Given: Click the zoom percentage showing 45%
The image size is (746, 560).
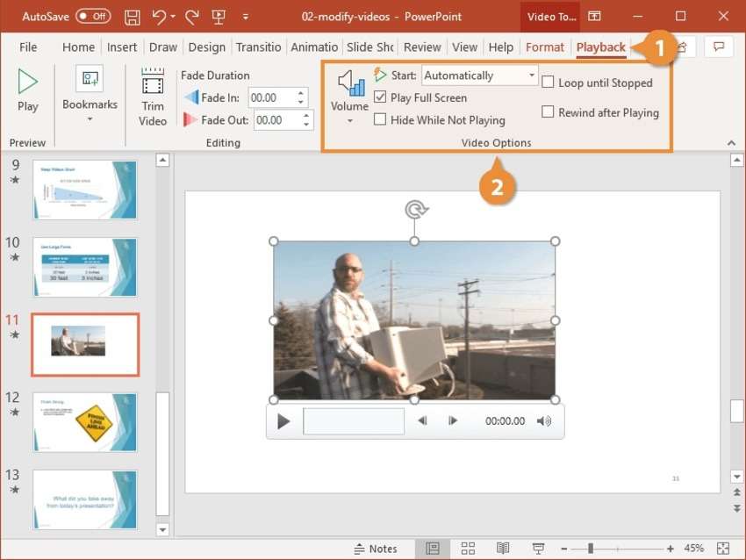Looking at the screenshot, I should click(695, 548).
